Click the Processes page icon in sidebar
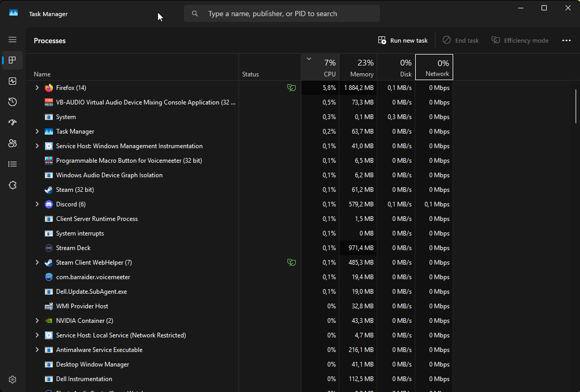The width and height of the screenshot is (580, 392). 12,60
